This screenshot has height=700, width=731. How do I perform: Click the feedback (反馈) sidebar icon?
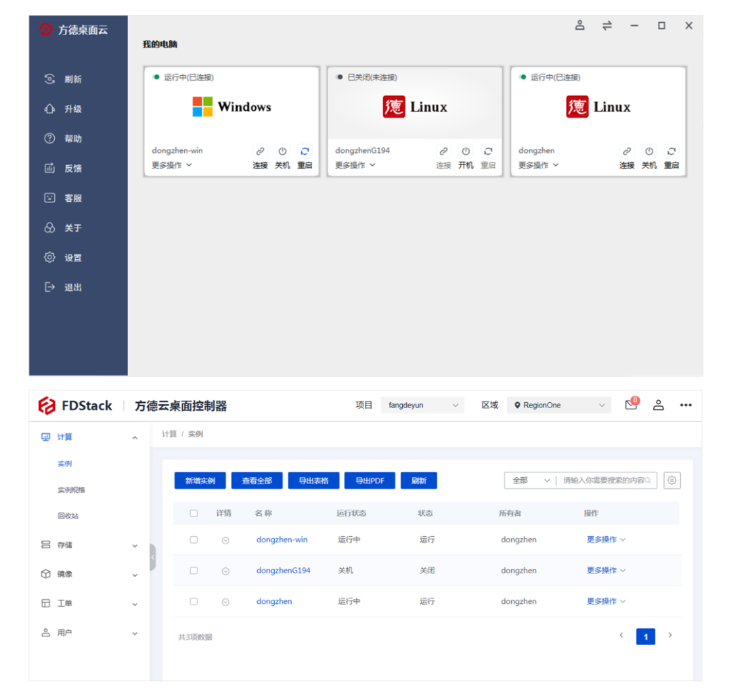point(49,168)
